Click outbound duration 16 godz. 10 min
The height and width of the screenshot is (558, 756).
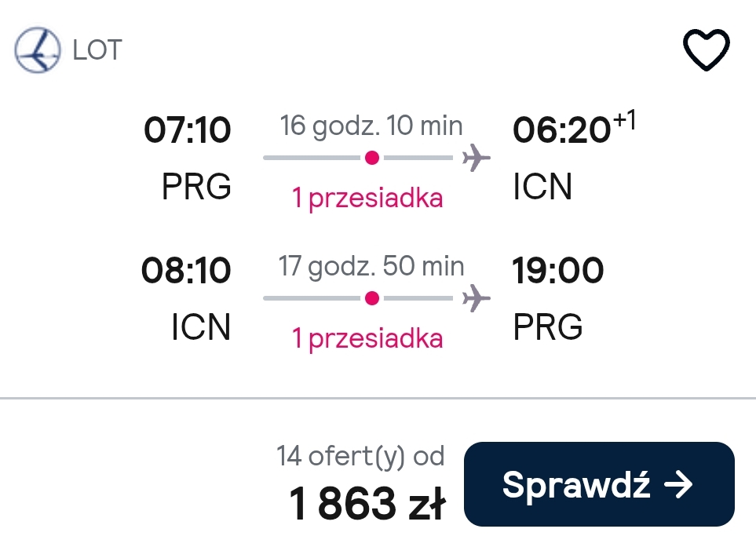pos(371,126)
